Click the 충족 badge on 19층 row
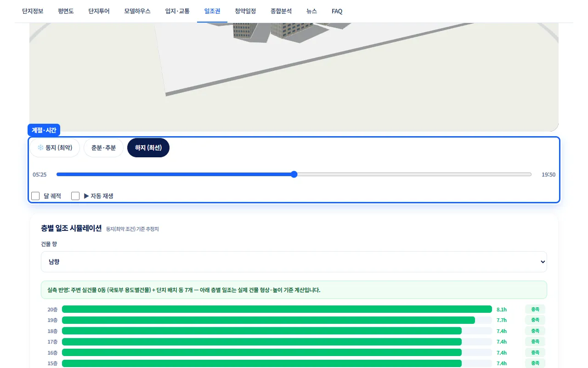This screenshot has width=588, height=368. [x=535, y=320]
